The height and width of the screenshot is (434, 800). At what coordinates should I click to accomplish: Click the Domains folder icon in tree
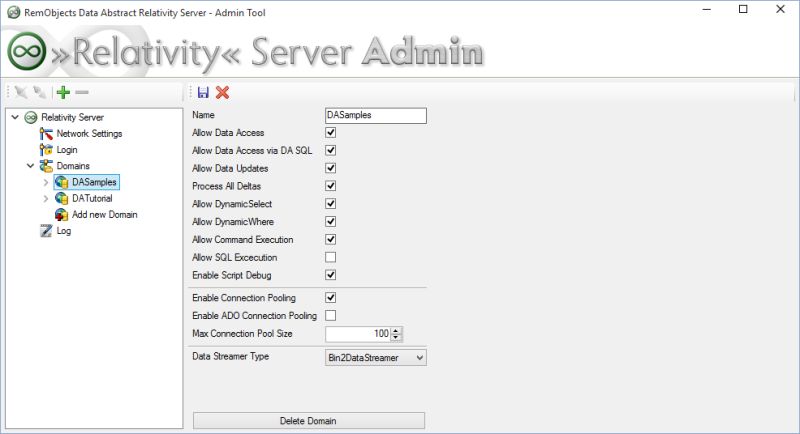tap(46, 166)
